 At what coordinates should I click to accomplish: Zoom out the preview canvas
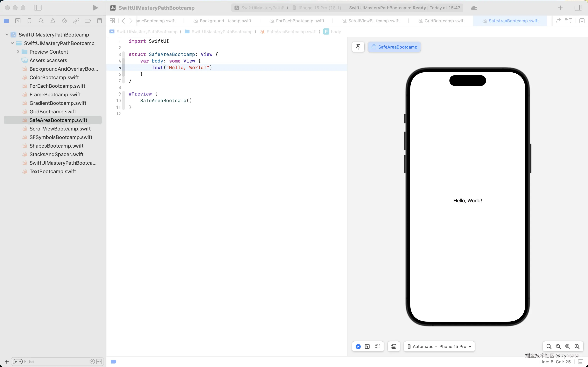pyautogui.click(x=549, y=346)
